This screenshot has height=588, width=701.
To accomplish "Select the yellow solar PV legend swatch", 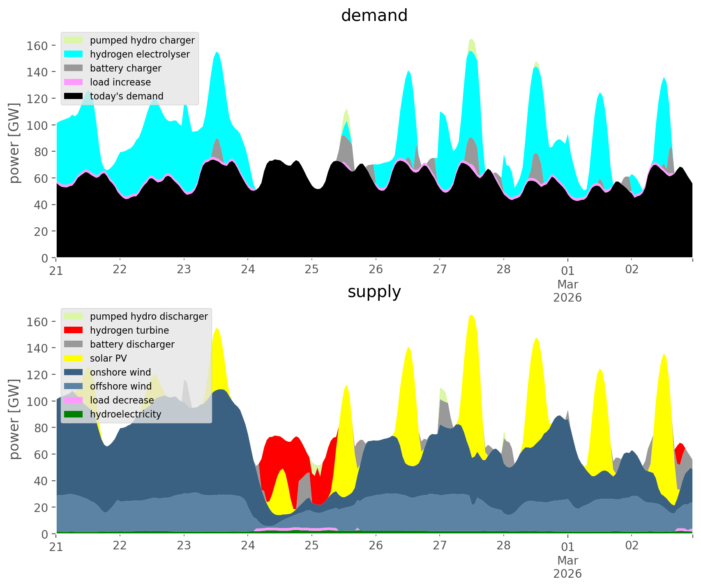I will pyautogui.click(x=74, y=358).
